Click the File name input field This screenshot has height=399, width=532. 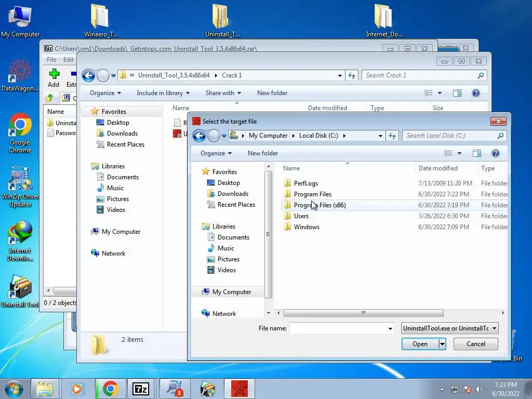point(338,328)
